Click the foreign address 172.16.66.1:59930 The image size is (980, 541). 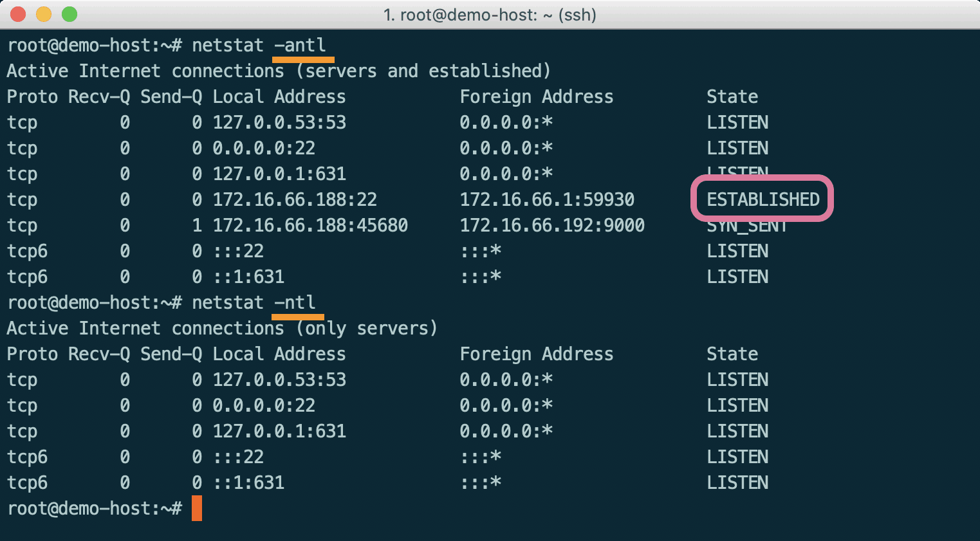(547, 200)
